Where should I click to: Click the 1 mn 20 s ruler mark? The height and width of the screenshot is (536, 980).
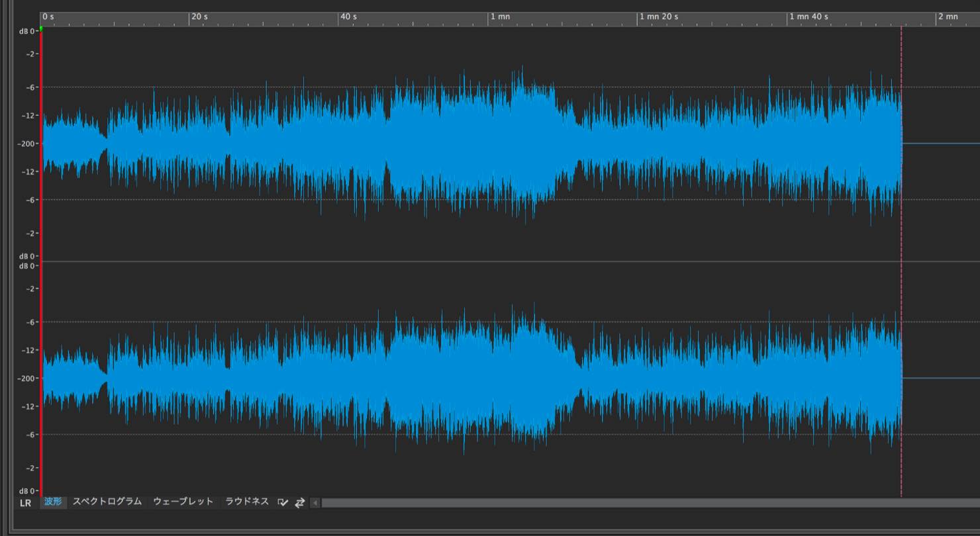point(659,17)
